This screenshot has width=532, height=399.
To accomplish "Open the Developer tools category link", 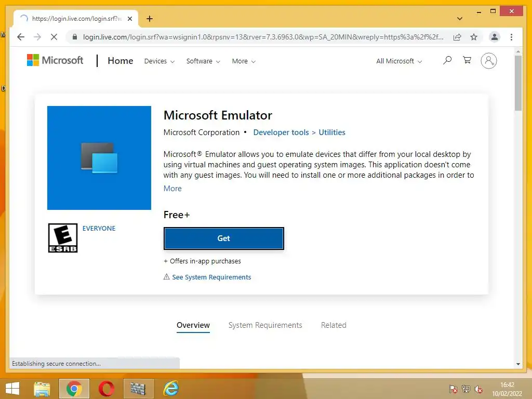I will coord(281,132).
